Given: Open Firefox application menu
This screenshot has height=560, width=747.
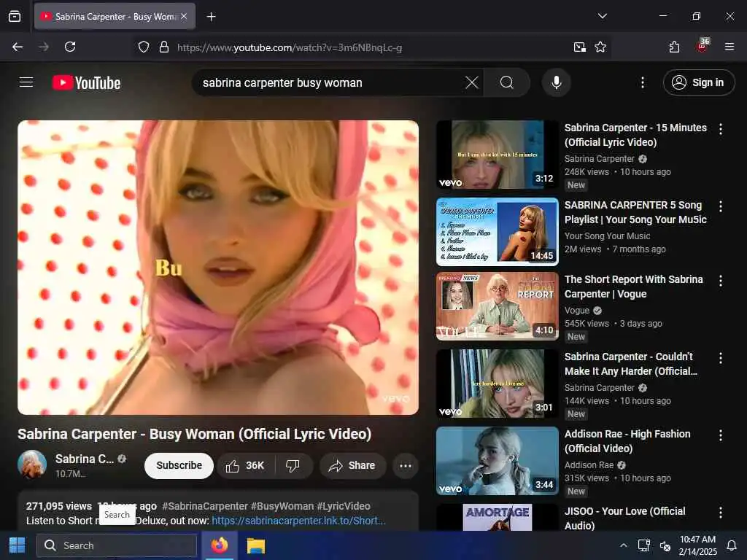Looking at the screenshot, I should click(729, 47).
